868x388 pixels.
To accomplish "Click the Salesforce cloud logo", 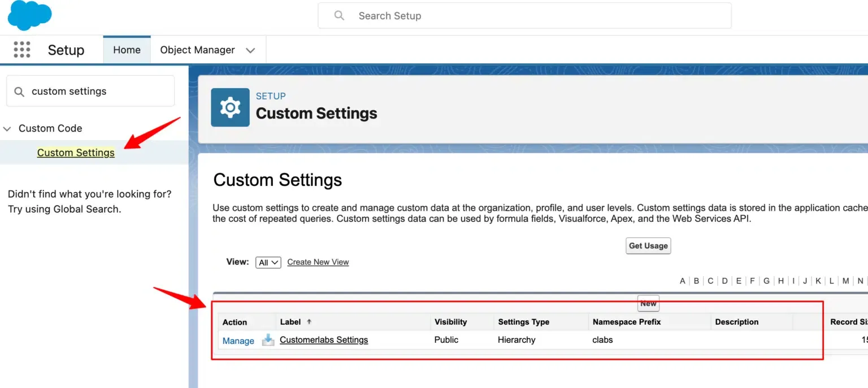I will 29,15.
